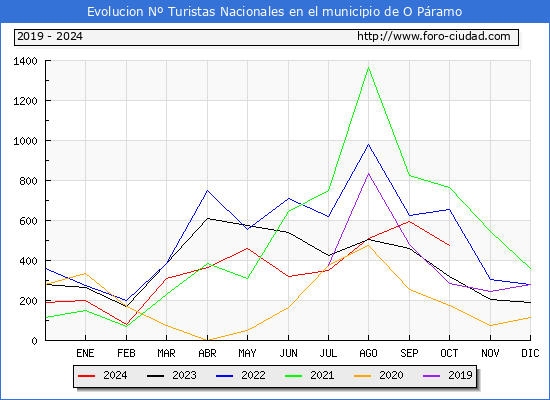Viewport: 550px width, 400px height.
Task: Click the black 2023 data point at ABR
Action: click(x=207, y=218)
